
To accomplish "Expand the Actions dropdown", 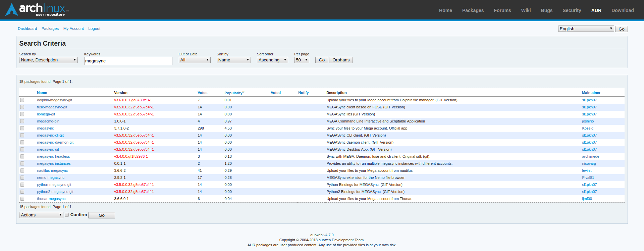I will (x=41, y=215).
